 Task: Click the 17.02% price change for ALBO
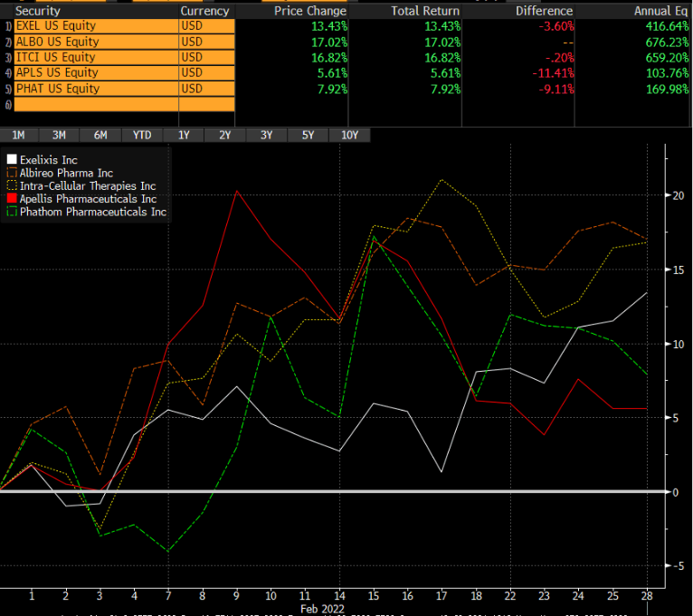pyautogui.click(x=329, y=43)
